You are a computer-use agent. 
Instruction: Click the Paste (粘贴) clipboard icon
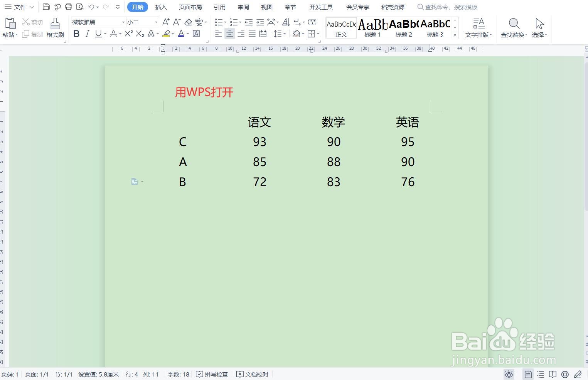click(x=10, y=24)
